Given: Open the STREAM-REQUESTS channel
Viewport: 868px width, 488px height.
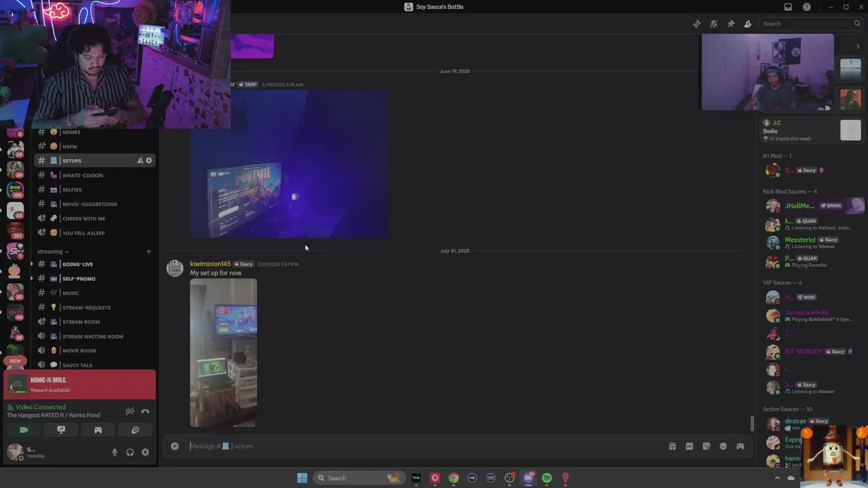Looking at the screenshot, I should coord(95,308).
